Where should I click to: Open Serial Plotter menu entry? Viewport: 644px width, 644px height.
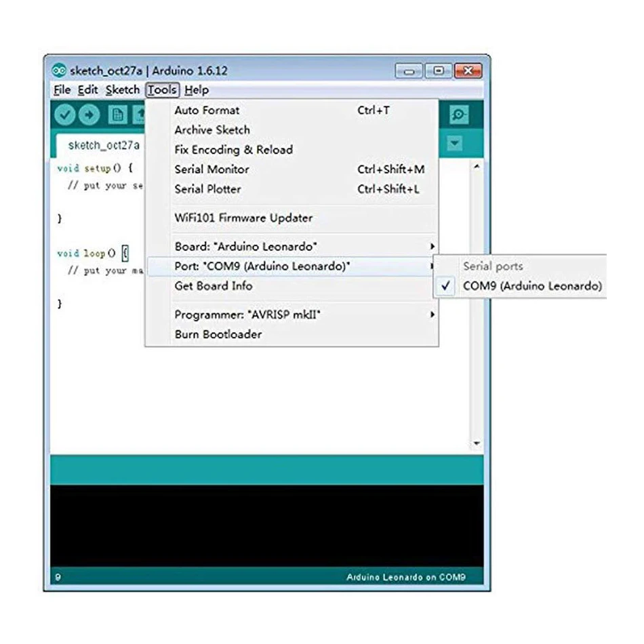pyautogui.click(x=292, y=189)
